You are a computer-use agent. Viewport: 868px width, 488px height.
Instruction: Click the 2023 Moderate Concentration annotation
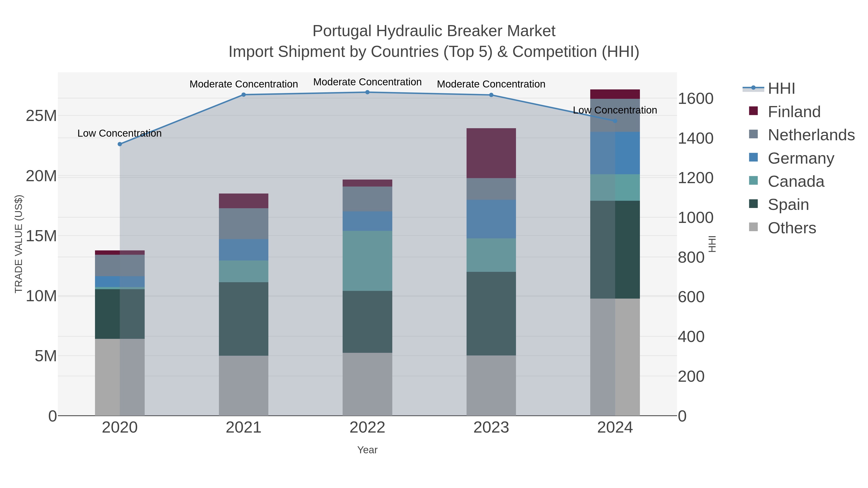coord(491,84)
